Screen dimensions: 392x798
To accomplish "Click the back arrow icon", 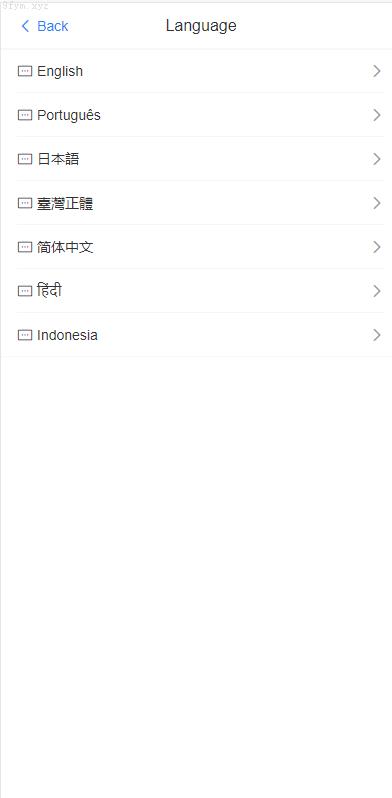I will click(25, 26).
